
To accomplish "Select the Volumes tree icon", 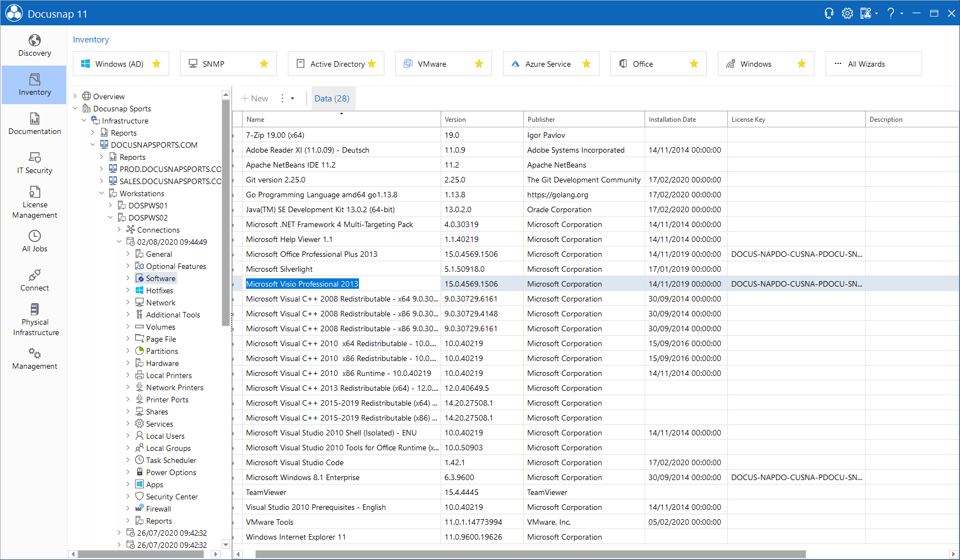I will click(140, 327).
